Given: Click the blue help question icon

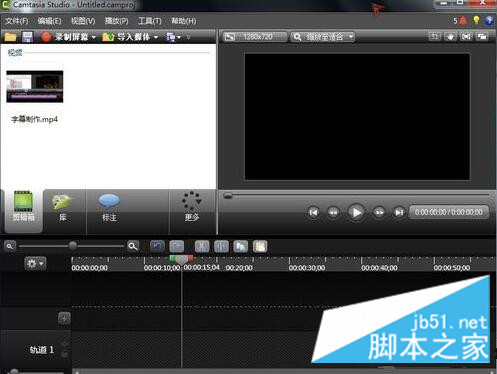Looking at the screenshot, I should click(x=489, y=21).
